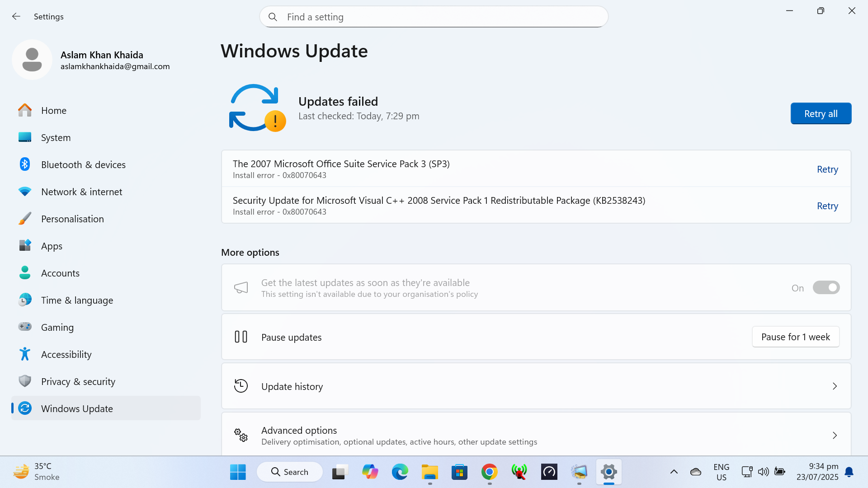
Task: Click the Windows Update sync icon in sidebar
Action: coord(25,408)
